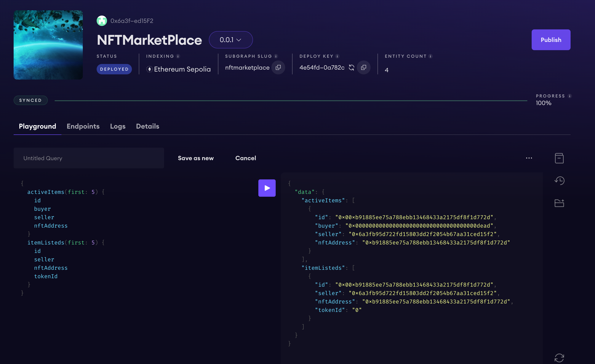This screenshot has height=364, width=595.
Task: Click the Publish button
Action: 551,40
